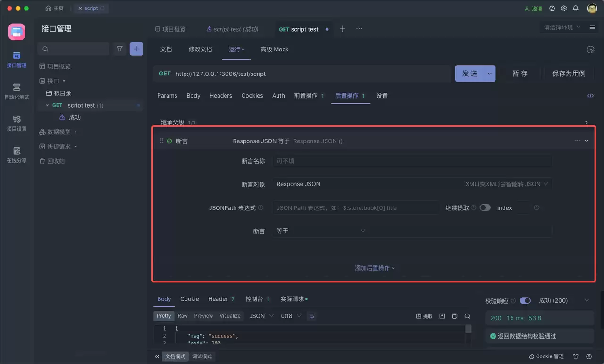Click the 暂存 button
The width and height of the screenshot is (604, 364).
(x=520, y=74)
